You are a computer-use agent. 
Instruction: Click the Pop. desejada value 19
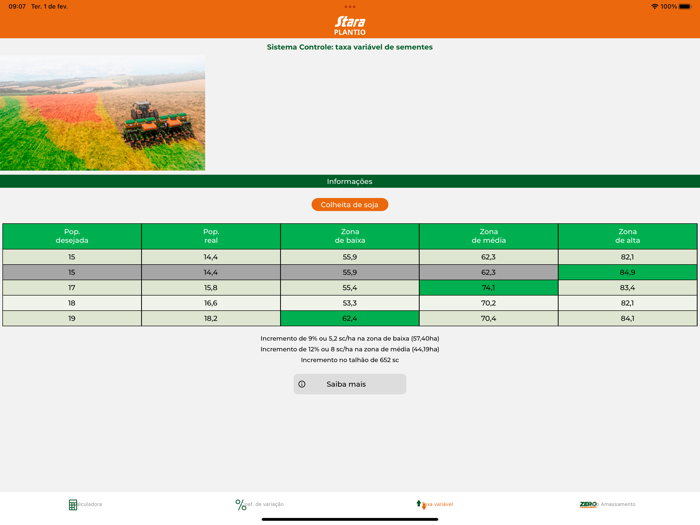72,318
